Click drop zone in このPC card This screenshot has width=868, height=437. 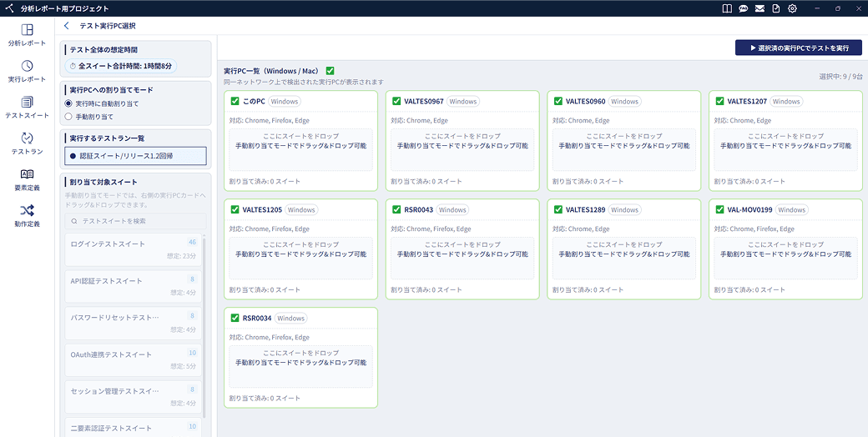pos(300,150)
